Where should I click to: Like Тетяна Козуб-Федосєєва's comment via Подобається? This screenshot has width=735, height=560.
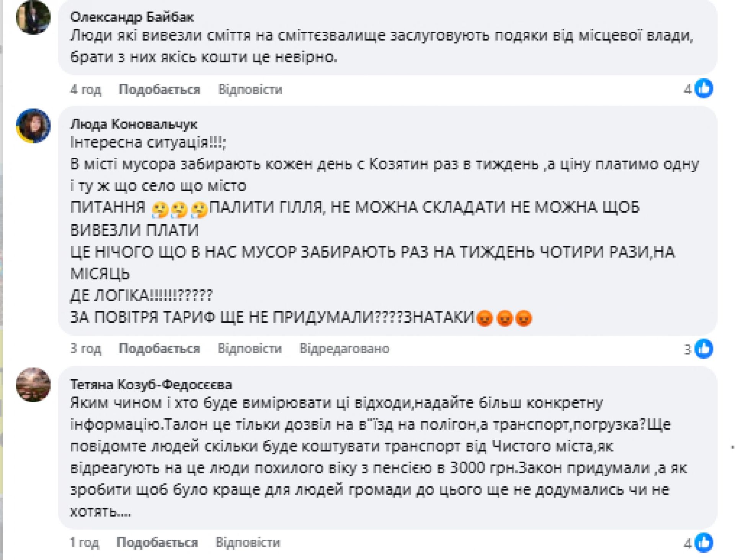pos(157,542)
